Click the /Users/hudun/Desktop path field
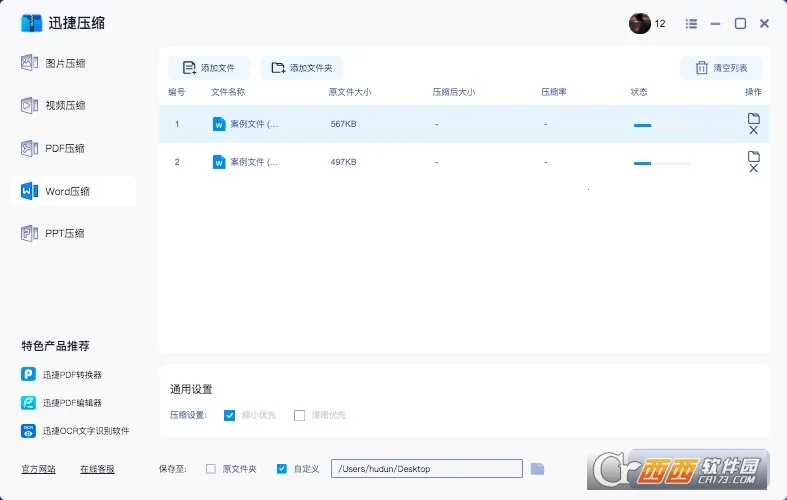 (x=427, y=468)
